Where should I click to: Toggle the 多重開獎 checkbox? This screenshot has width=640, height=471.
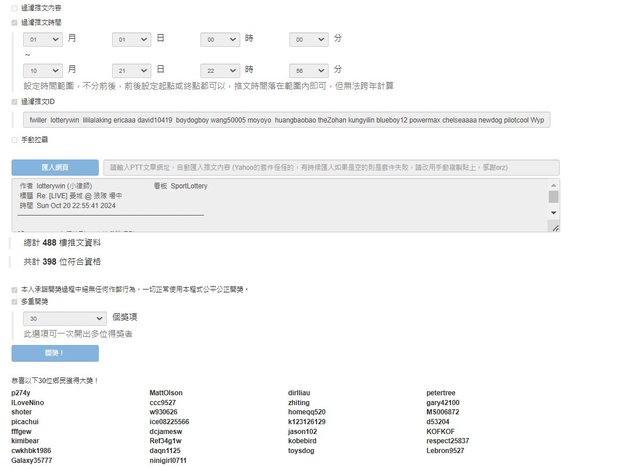coord(15,300)
